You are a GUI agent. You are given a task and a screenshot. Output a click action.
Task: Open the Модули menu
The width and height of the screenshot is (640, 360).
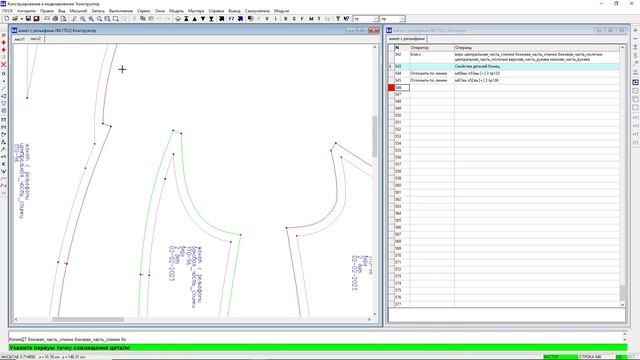click(x=282, y=11)
